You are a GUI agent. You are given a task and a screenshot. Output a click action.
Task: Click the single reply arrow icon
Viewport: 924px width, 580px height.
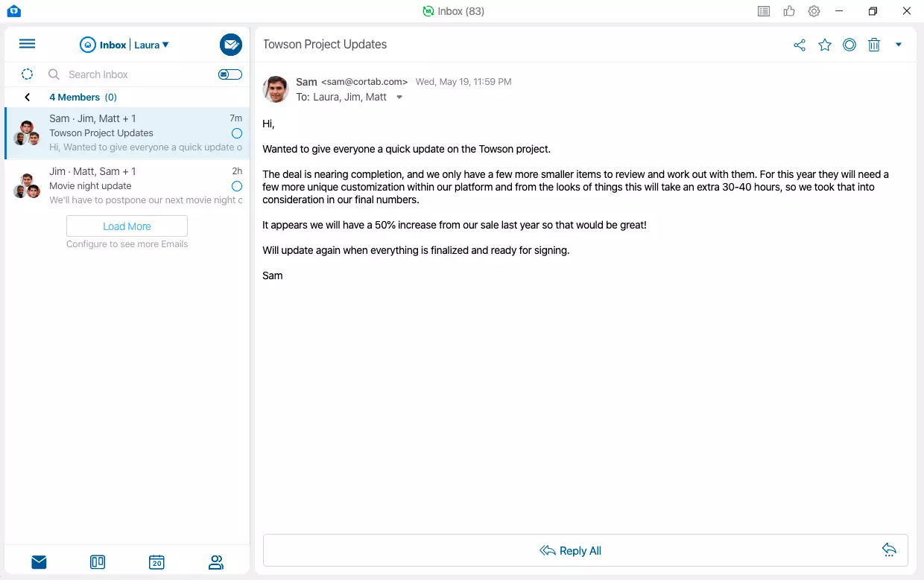click(889, 550)
